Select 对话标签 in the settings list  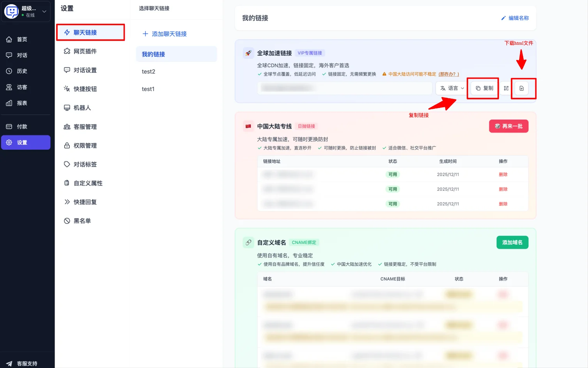85,164
